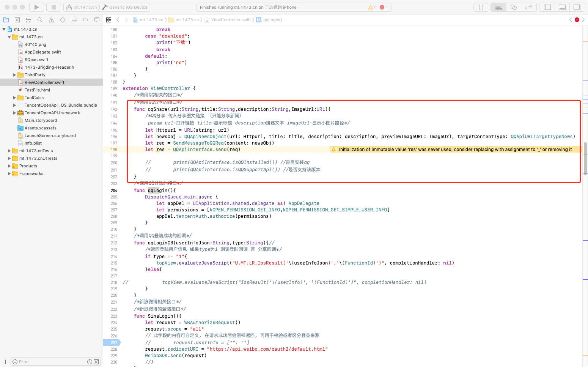588x367 pixels.
Task: Expand the Products group
Action: pyautogui.click(x=9, y=166)
